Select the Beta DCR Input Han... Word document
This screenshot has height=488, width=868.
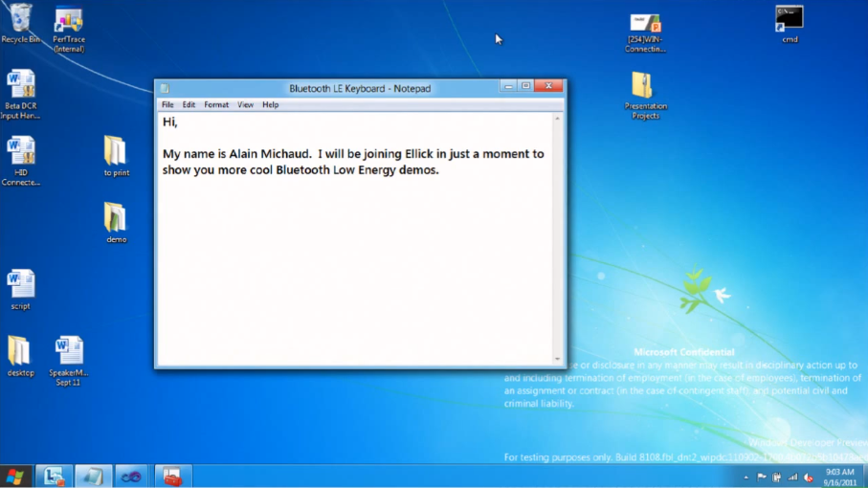tap(20, 95)
